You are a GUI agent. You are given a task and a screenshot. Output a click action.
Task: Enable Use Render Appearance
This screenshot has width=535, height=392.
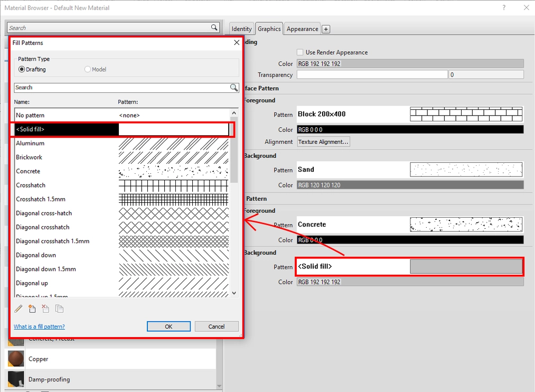[x=298, y=52]
